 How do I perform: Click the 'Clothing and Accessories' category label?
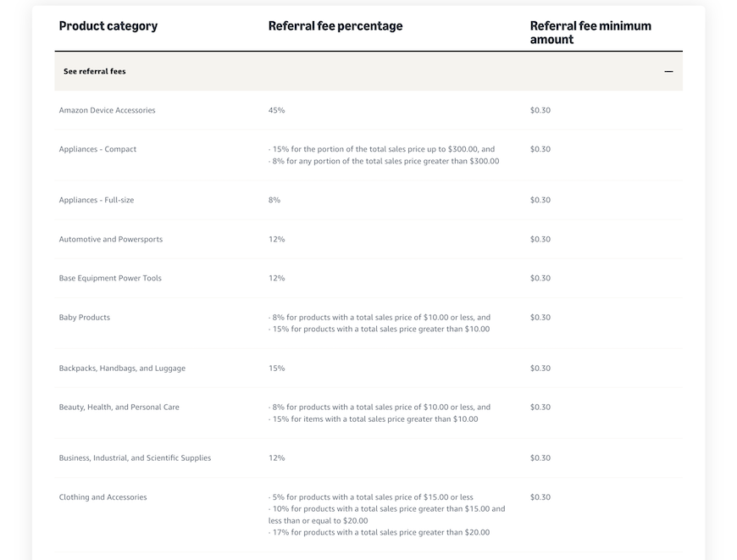click(x=103, y=497)
